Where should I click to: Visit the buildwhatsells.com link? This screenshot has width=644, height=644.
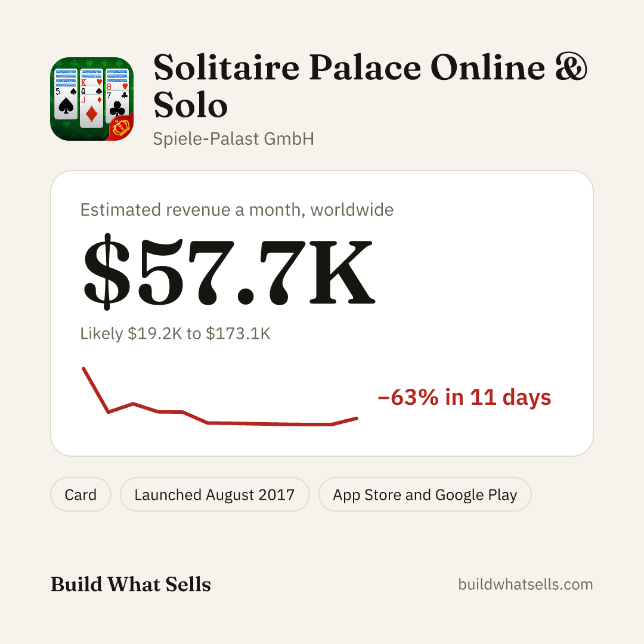(x=525, y=584)
